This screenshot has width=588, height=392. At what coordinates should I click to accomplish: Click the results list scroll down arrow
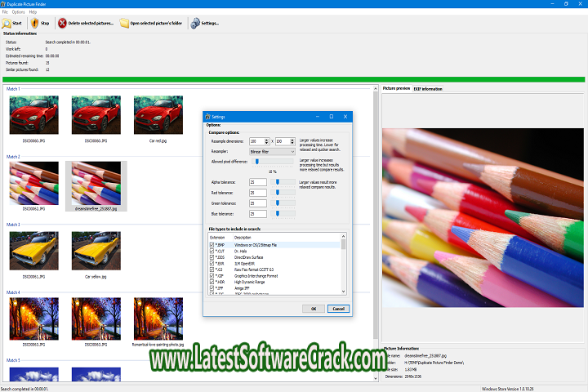376,378
